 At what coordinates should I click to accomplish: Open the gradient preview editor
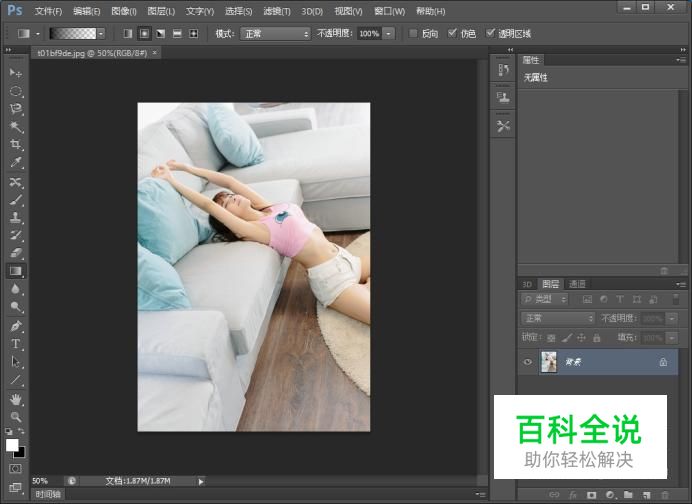[x=73, y=34]
